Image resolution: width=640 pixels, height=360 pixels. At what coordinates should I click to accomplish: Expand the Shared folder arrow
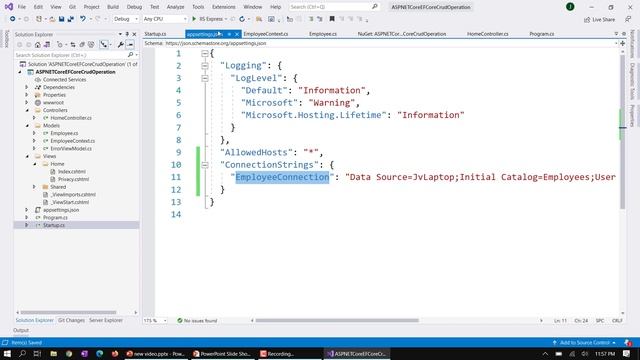pos(34,187)
